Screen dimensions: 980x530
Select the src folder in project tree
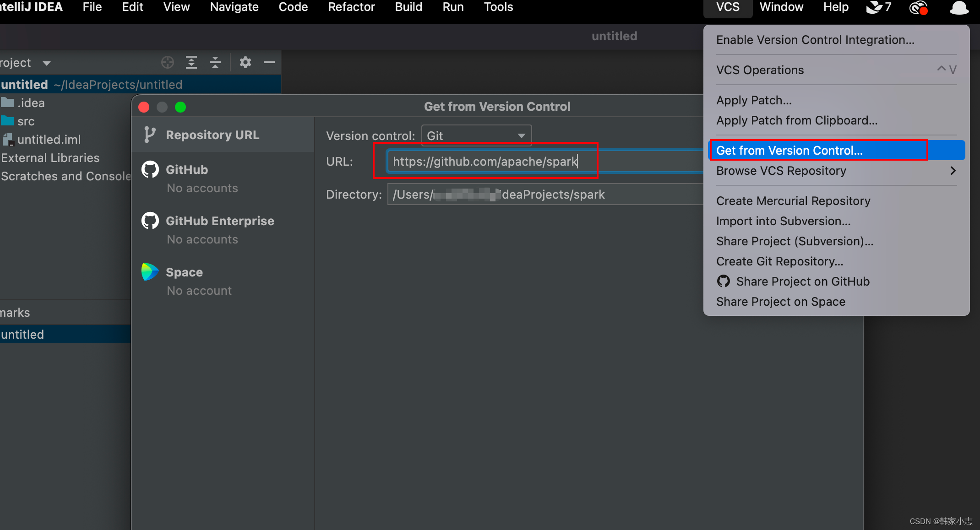26,121
